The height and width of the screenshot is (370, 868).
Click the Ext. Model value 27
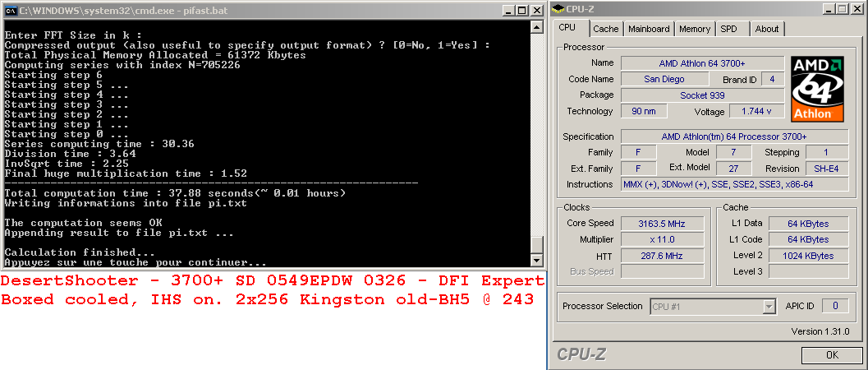(x=733, y=169)
